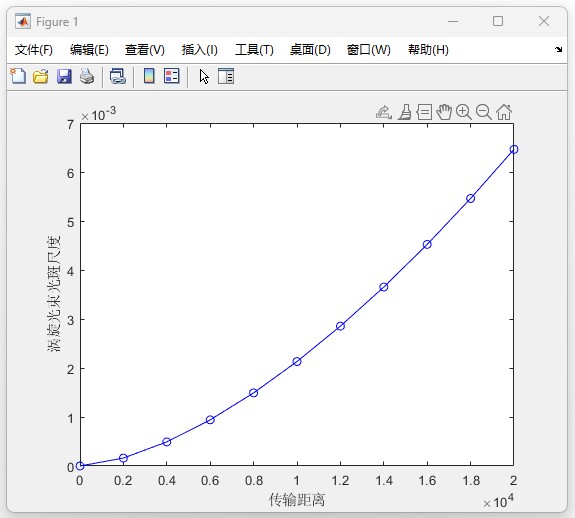
Task: Select the Brush data tool on the axes
Action: (x=404, y=112)
